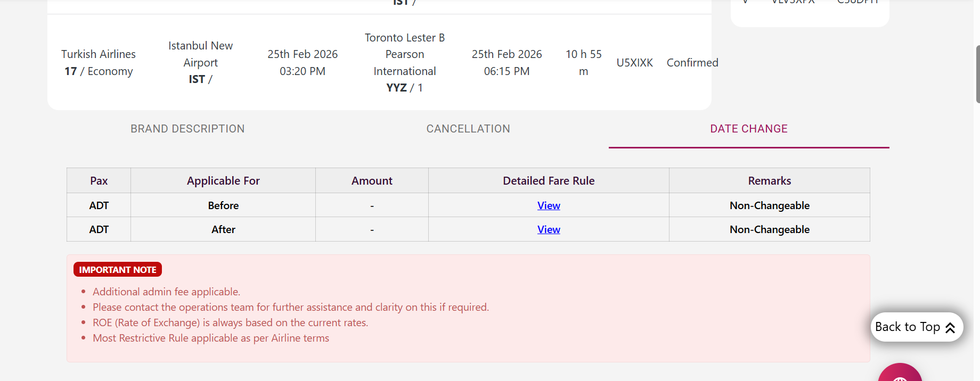View detailed fare rule for After row
980x381 pixels.
click(x=549, y=229)
